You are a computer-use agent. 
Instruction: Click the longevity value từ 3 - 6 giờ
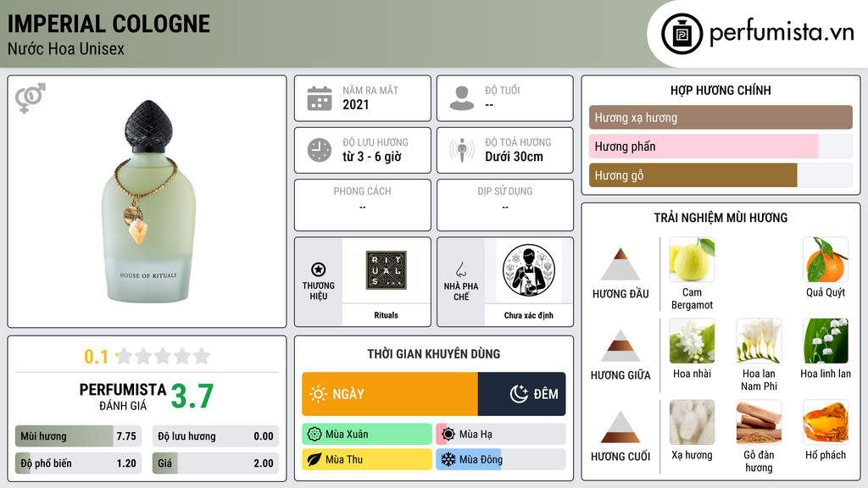372,157
